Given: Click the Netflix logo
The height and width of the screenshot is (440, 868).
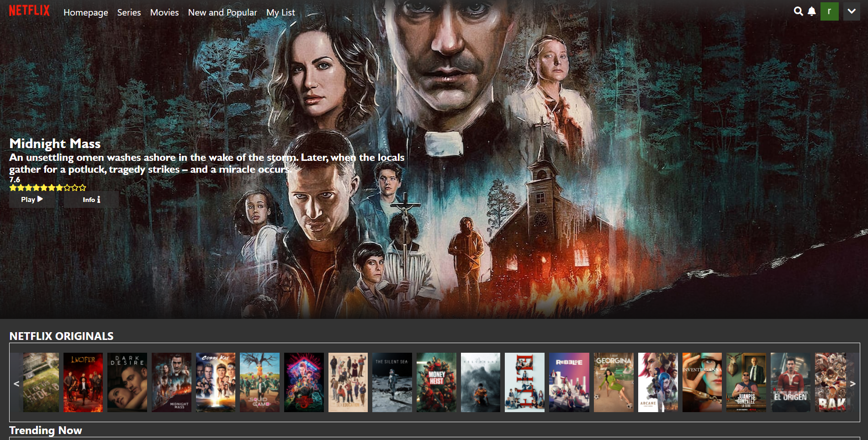Looking at the screenshot, I should point(29,11).
